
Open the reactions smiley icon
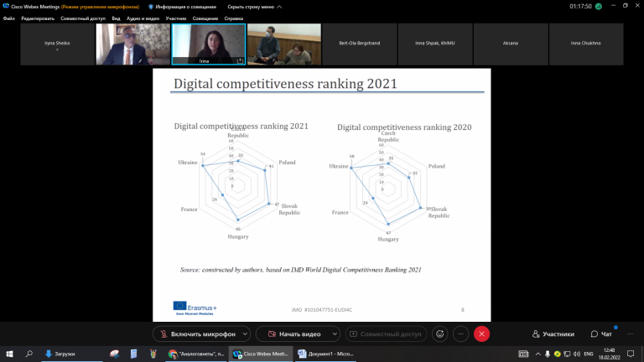440,334
